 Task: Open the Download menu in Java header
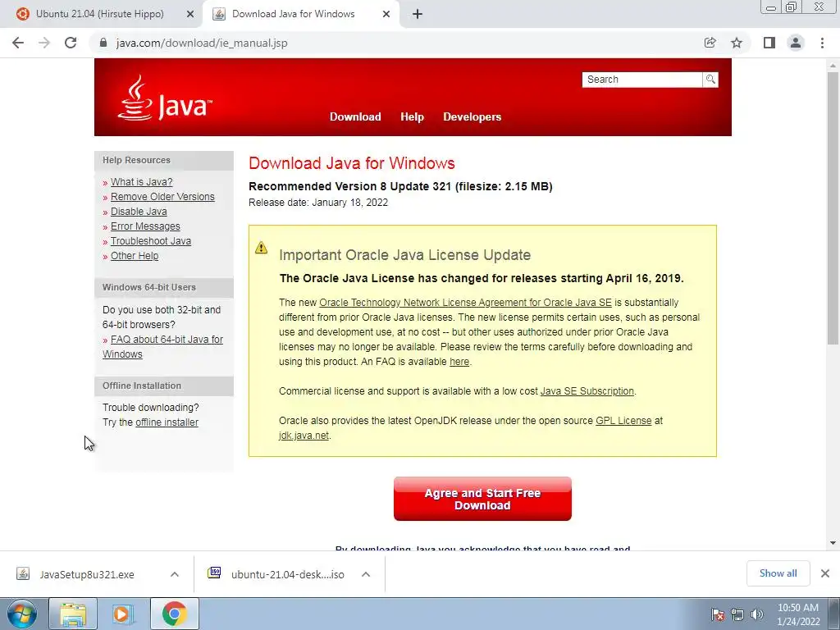pyautogui.click(x=355, y=116)
